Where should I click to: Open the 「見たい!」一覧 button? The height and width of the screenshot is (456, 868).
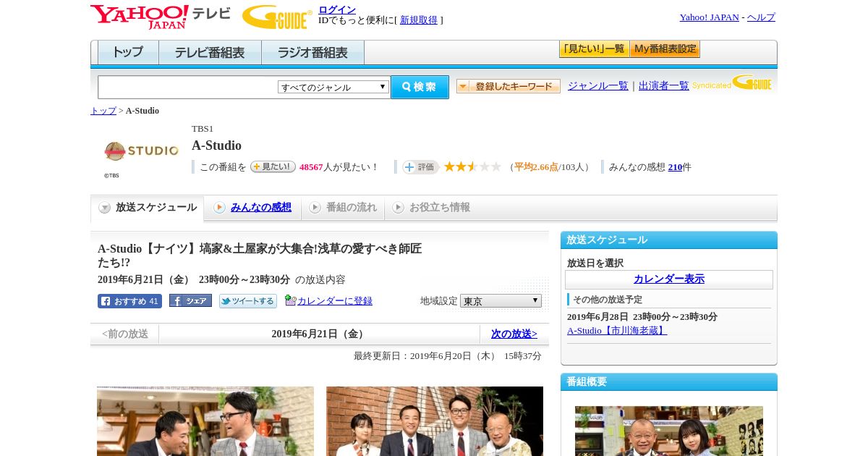[594, 49]
